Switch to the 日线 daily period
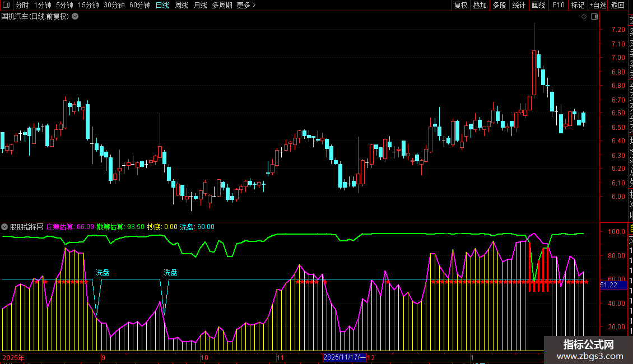The width and height of the screenshot is (633, 364). [x=162, y=6]
